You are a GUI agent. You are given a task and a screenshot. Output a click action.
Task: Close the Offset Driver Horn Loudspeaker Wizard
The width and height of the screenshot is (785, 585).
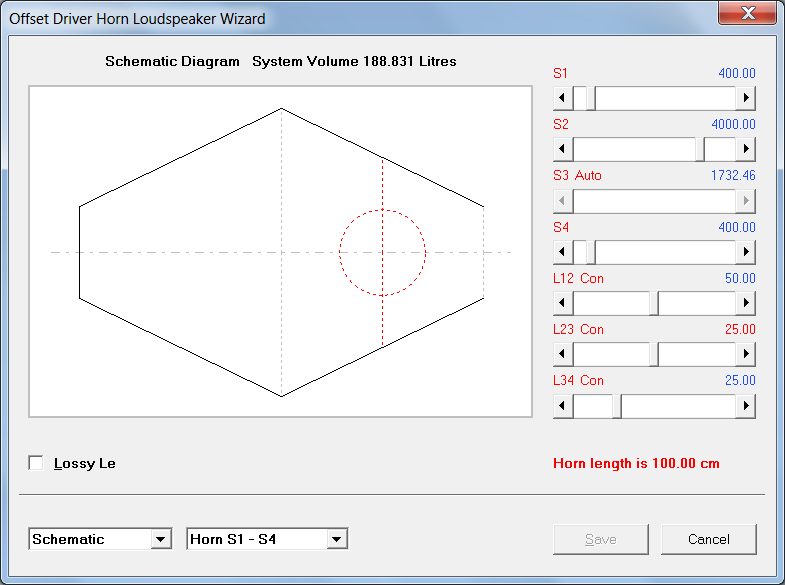747,12
